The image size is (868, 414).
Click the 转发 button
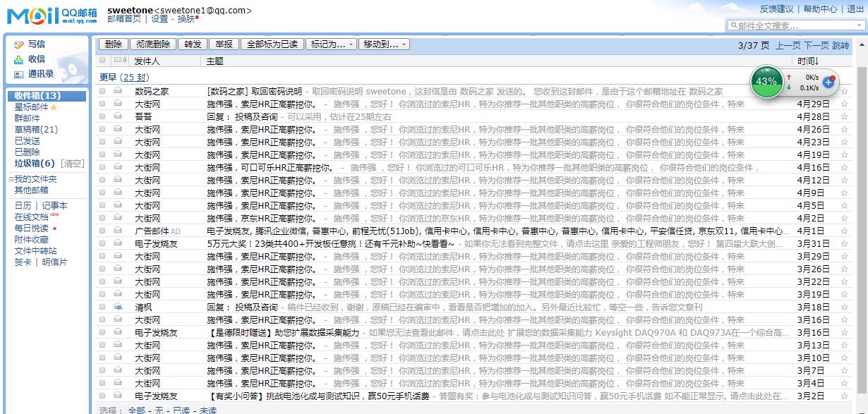point(193,44)
